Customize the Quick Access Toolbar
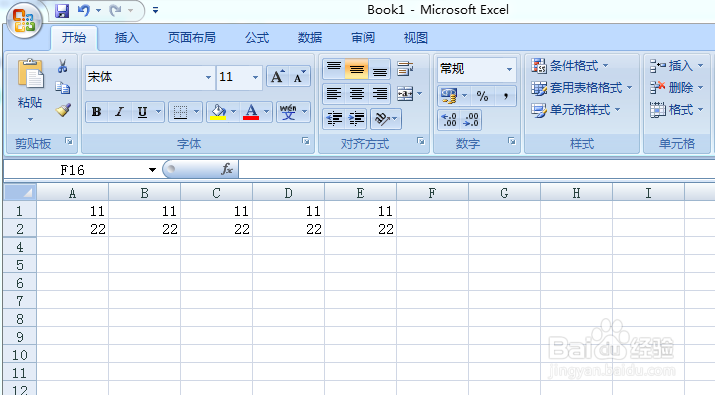The image size is (715, 395). [155, 10]
